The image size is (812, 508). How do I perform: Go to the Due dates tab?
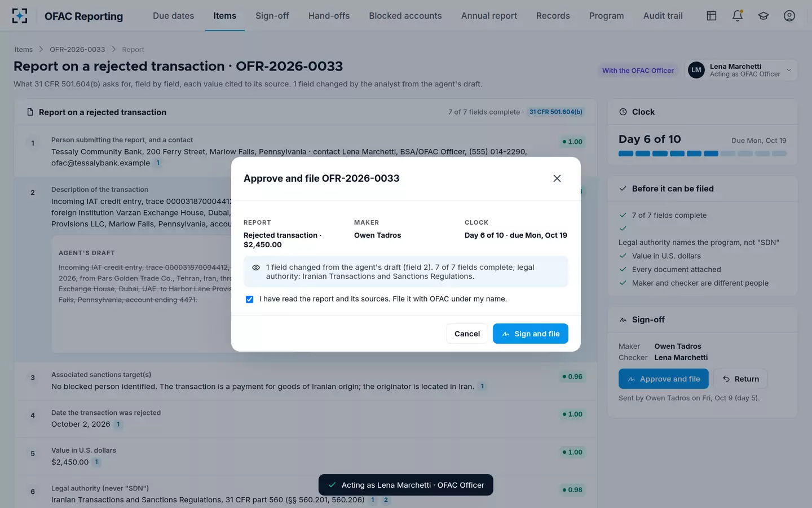pos(173,16)
